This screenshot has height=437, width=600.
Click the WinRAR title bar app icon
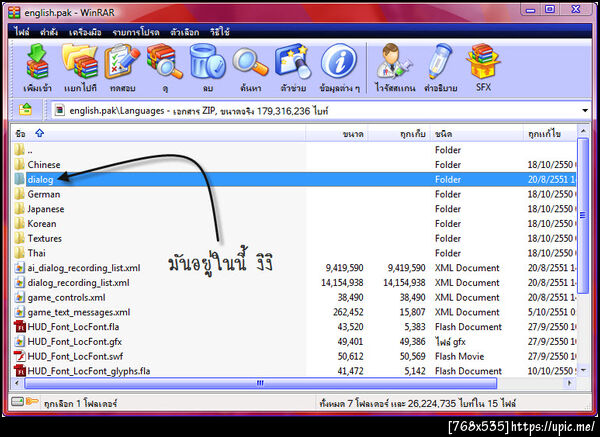coord(14,12)
